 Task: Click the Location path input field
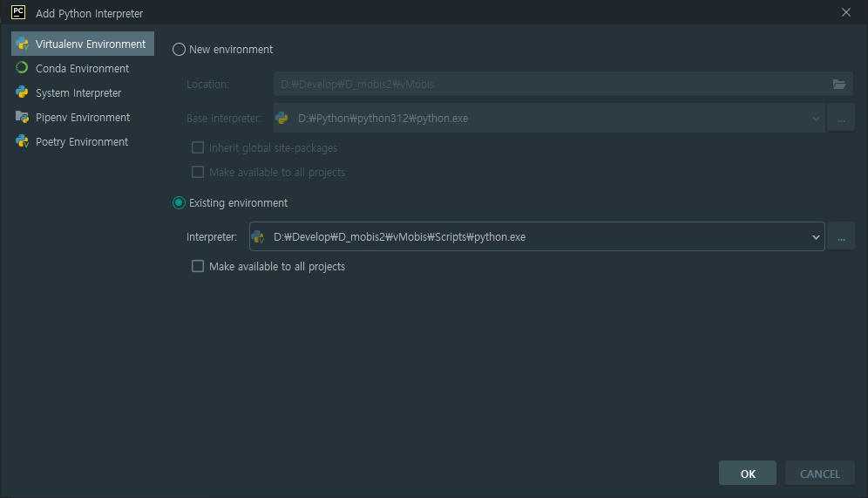click(563, 85)
